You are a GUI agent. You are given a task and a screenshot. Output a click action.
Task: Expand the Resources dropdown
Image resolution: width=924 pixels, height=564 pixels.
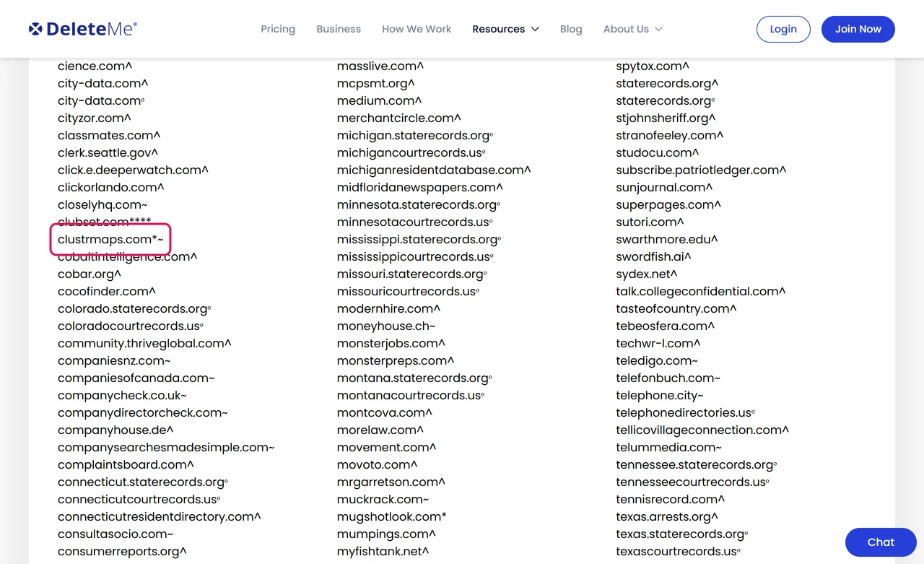point(505,29)
